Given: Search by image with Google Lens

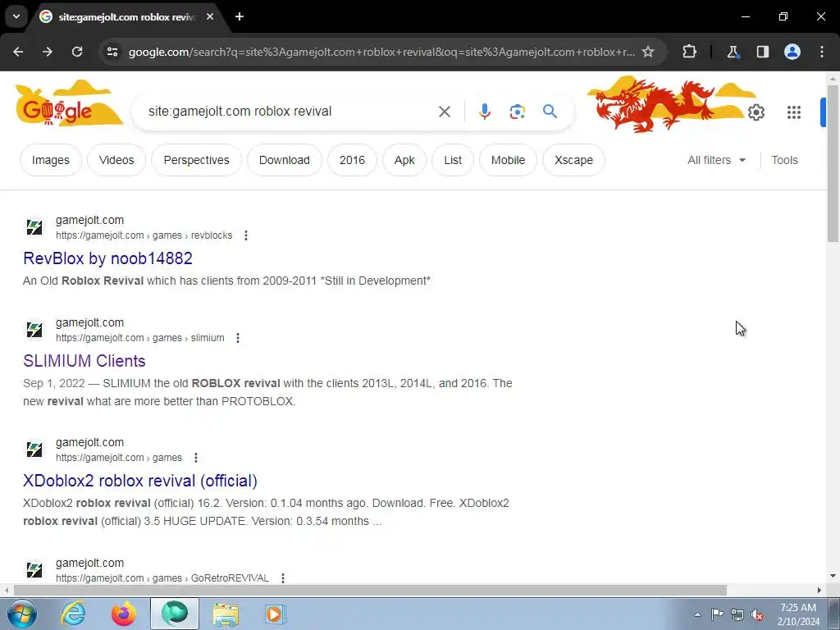Looking at the screenshot, I should [517, 112].
